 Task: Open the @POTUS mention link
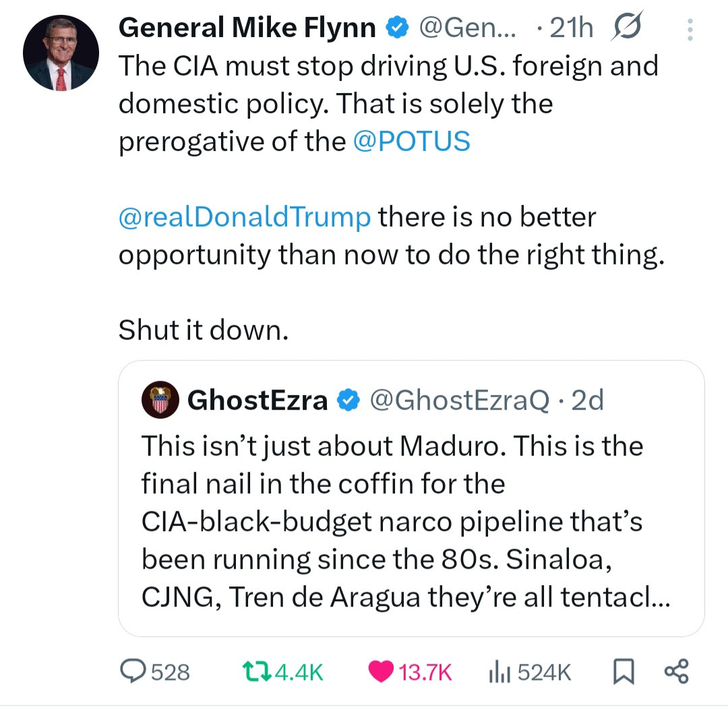[x=411, y=142]
